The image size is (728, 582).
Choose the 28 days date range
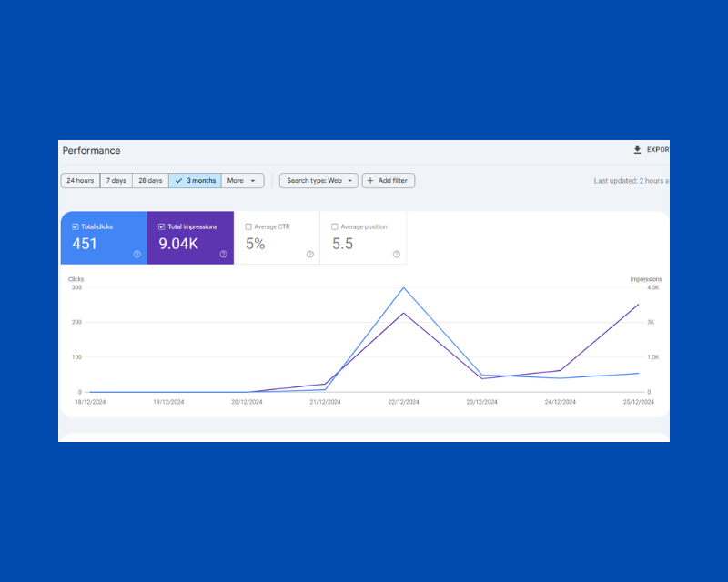pos(150,181)
